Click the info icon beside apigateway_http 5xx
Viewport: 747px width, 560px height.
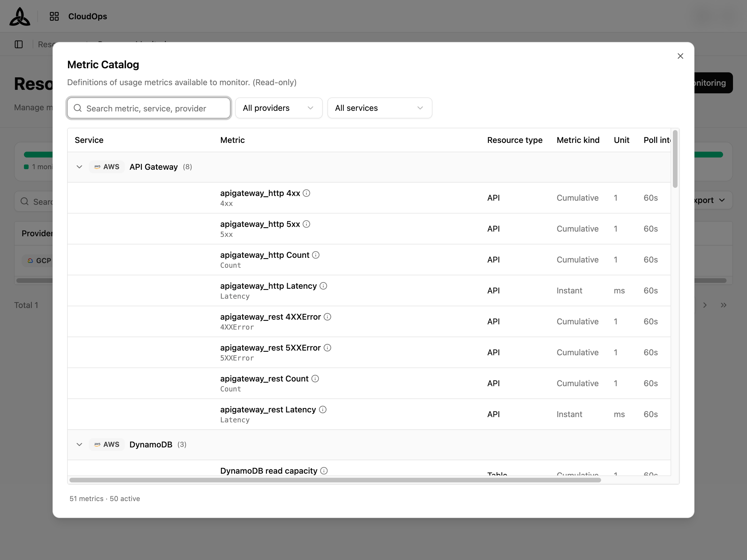click(306, 224)
